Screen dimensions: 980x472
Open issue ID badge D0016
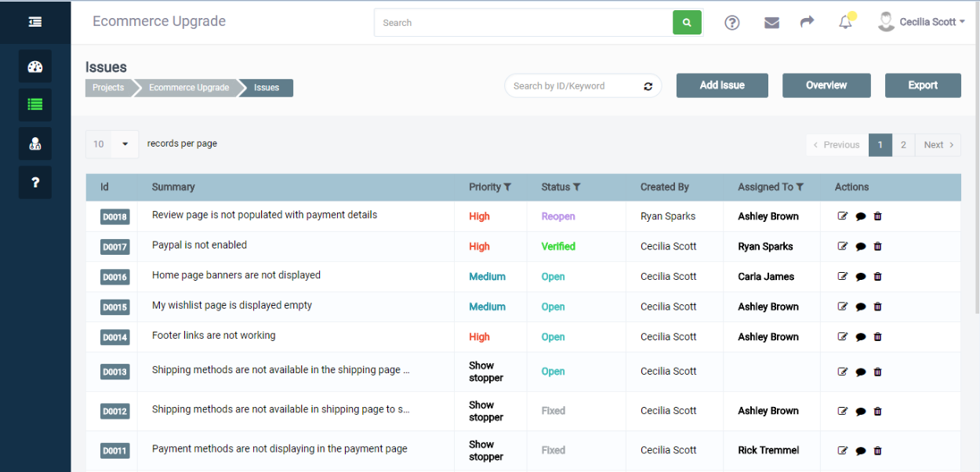114,278
